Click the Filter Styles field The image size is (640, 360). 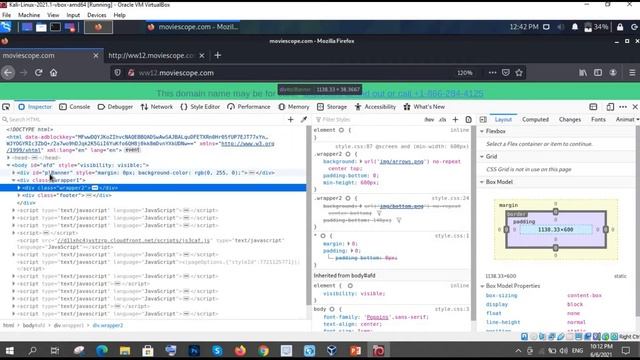pos(367,120)
